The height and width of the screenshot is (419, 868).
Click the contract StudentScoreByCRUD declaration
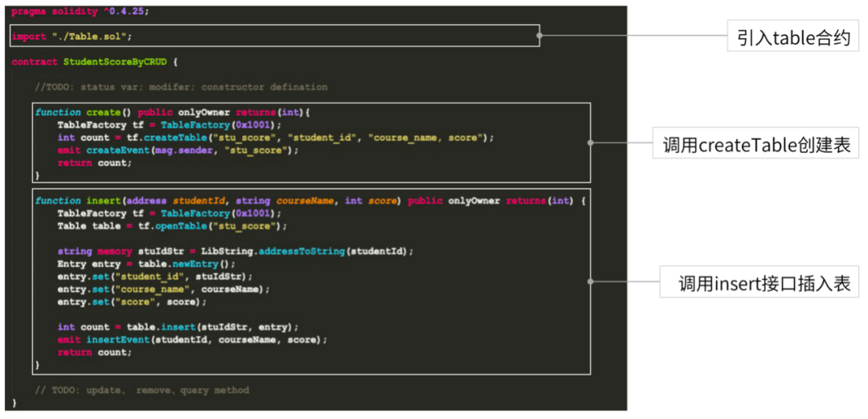pos(94,61)
